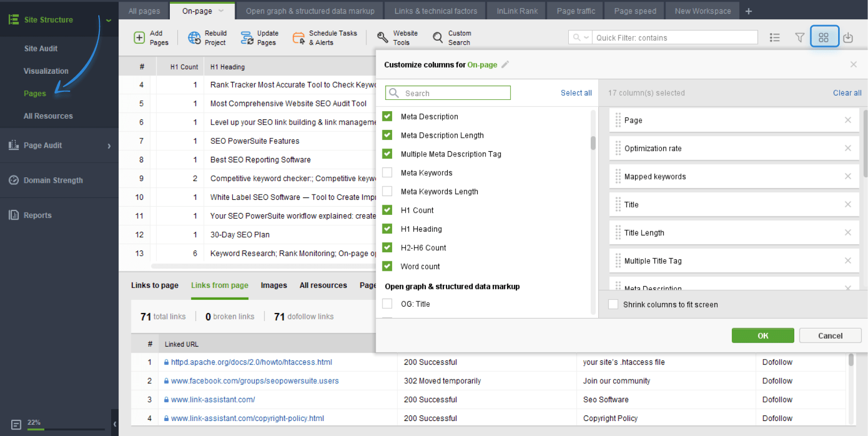The image size is (868, 436).
Task: Uncheck the Meta Description checkbox
Action: (387, 116)
